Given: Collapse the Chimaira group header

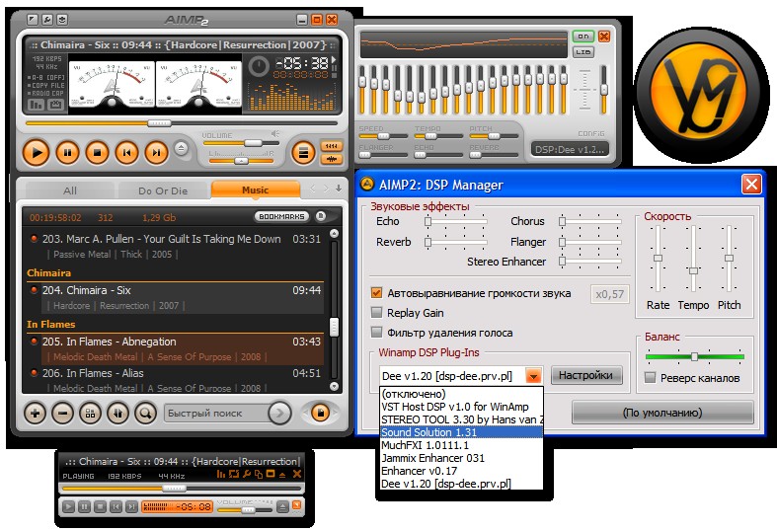Looking at the screenshot, I should tap(176, 273).
